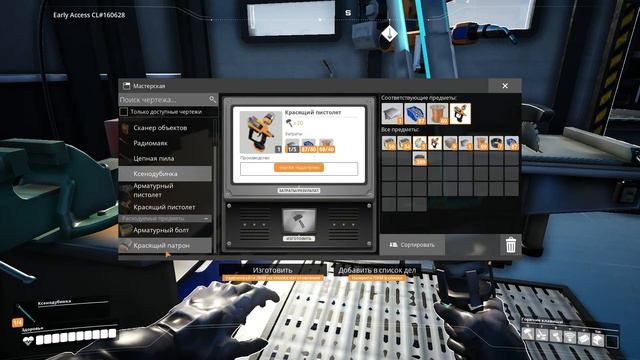Viewport: 640px width, 360px height.
Task: Select the paint gun in matching items
Action: pos(460,113)
